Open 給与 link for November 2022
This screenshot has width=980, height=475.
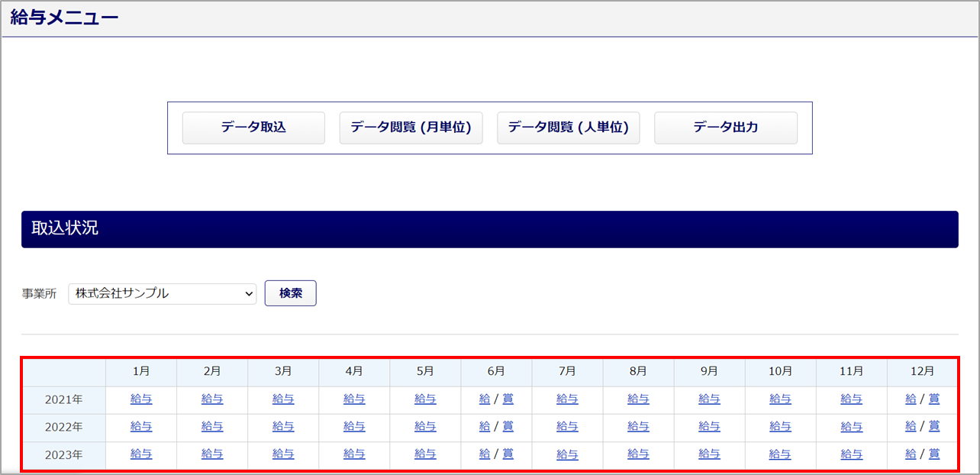click(852, 426)
